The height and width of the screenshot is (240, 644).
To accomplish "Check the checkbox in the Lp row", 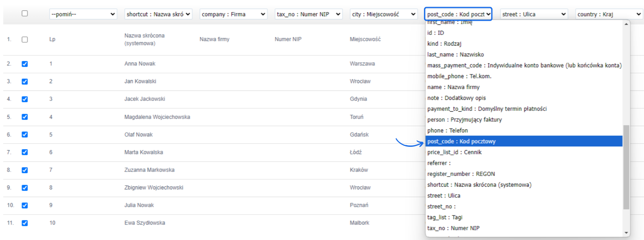I will coord(24,40).
